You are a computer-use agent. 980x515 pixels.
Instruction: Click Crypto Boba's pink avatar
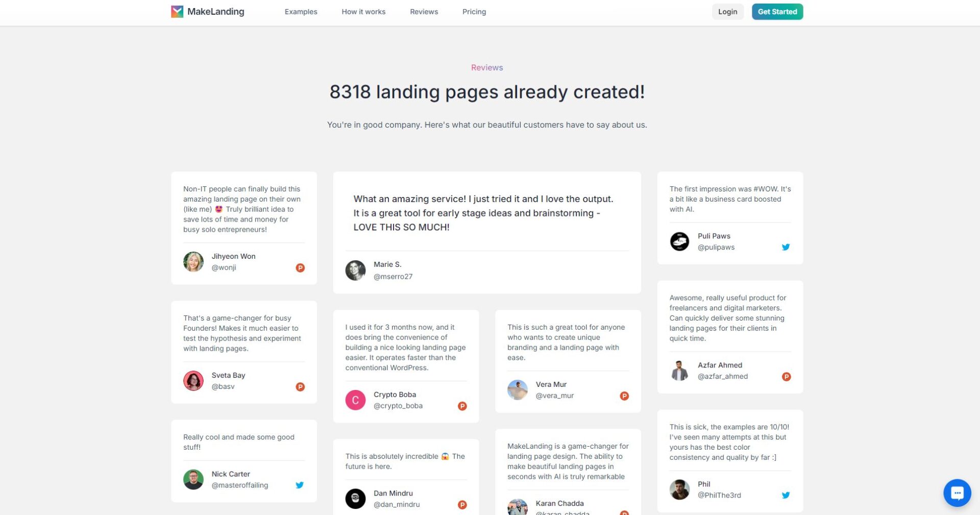click(x=355, y=400)
